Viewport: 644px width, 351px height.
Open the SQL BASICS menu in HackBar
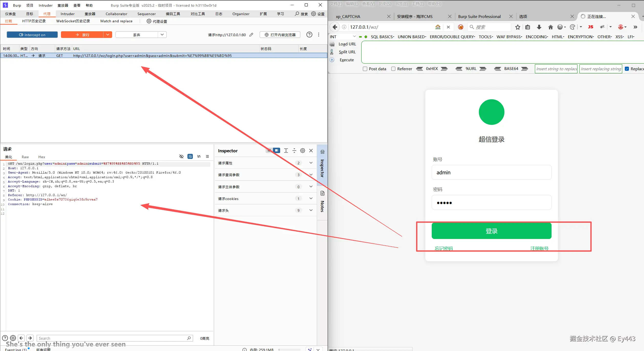[382, 37]
